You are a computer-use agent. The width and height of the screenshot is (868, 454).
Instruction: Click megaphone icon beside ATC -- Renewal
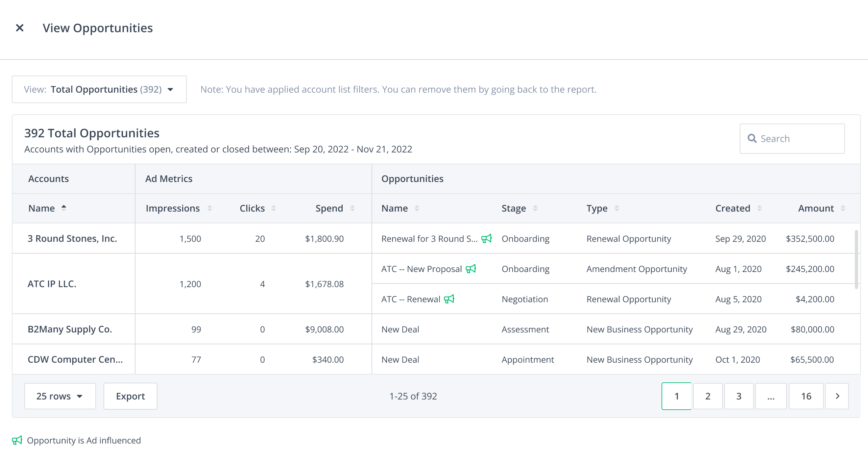point(449,299)
